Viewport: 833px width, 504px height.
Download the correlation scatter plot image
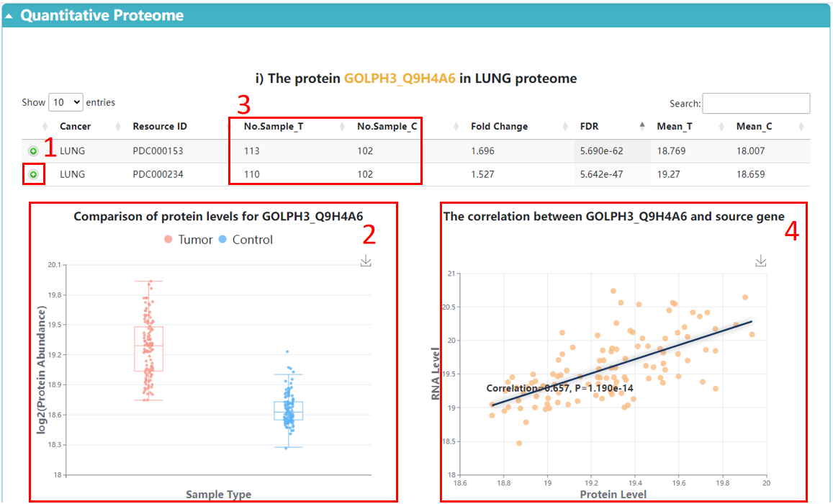761,261
